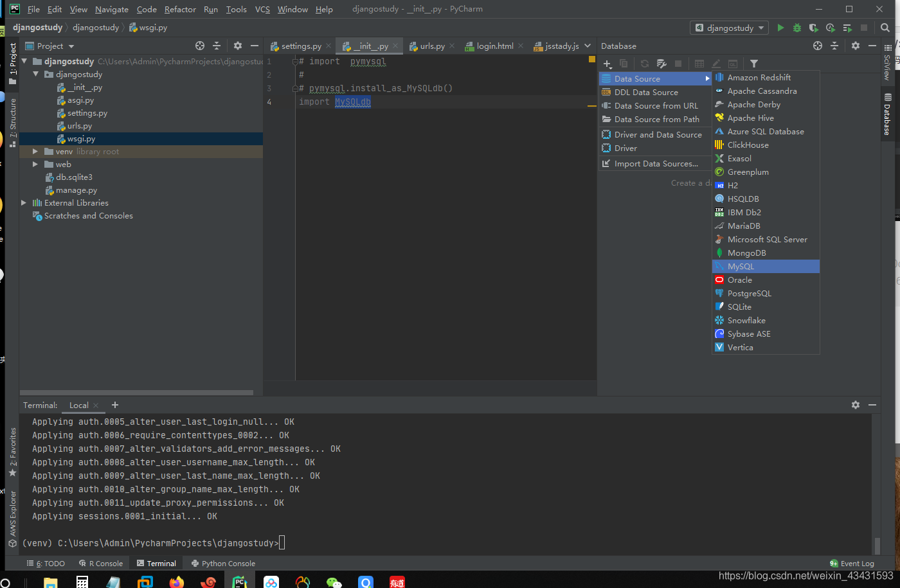Open WeChat from the taskbar
Viewport: 900px width, 588px height.
pos(334,582)
